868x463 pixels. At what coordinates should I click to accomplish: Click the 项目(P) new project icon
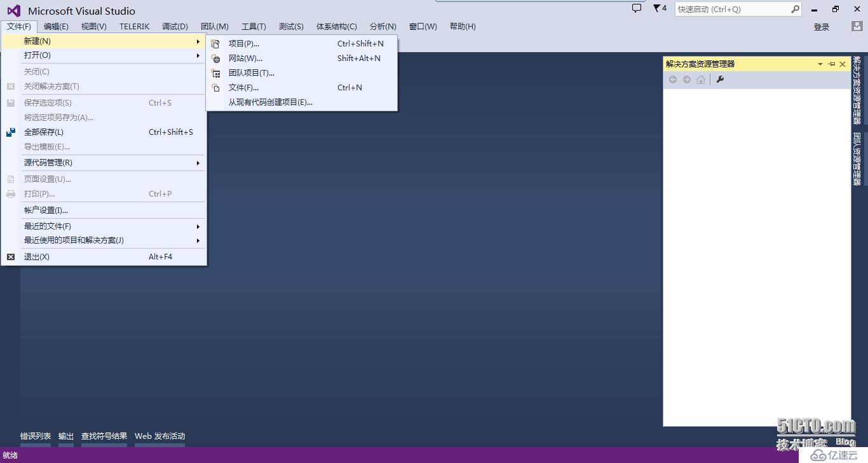215,44
